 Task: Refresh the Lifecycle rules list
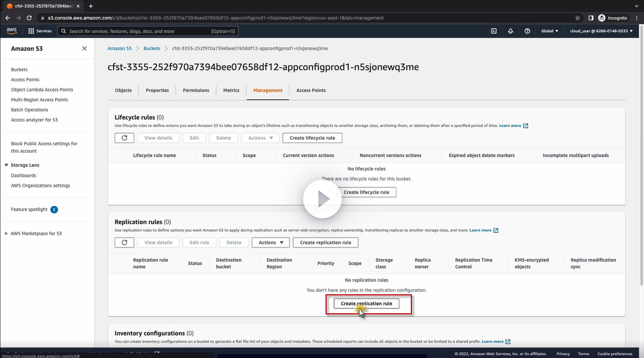pos(124,138)
